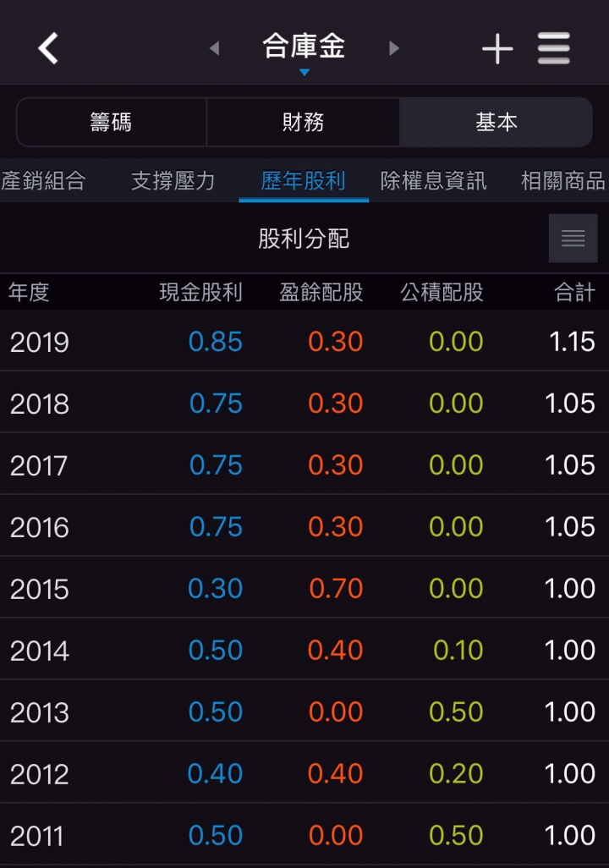Image resolution: width=609 pixels, height=868 pixels.
Task: Open the hamburger menu at top right
Action: (x=554, y=48)
